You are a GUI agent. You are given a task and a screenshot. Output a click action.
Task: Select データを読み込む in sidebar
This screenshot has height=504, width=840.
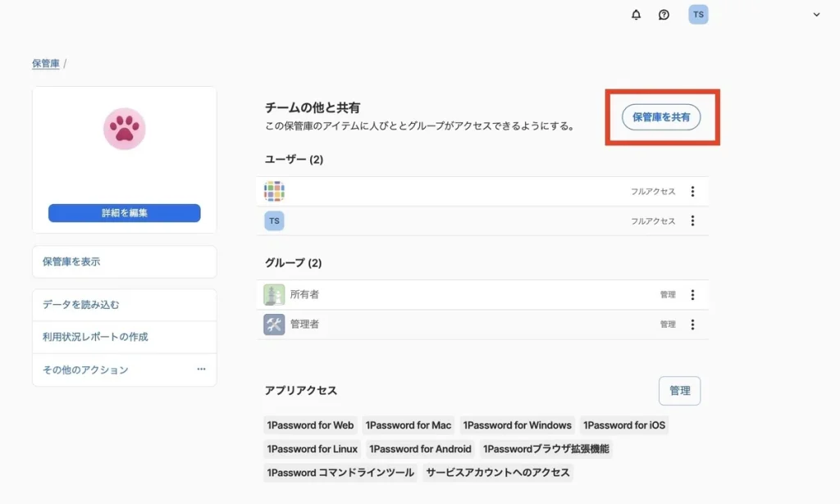point(125,305)
